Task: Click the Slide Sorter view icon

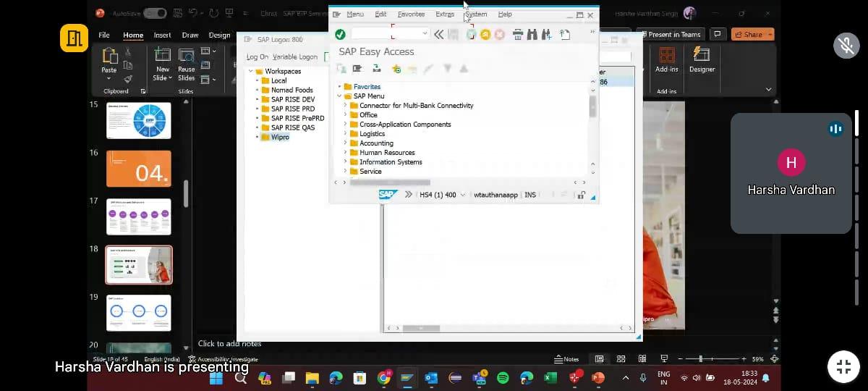Action: (621, 358)
